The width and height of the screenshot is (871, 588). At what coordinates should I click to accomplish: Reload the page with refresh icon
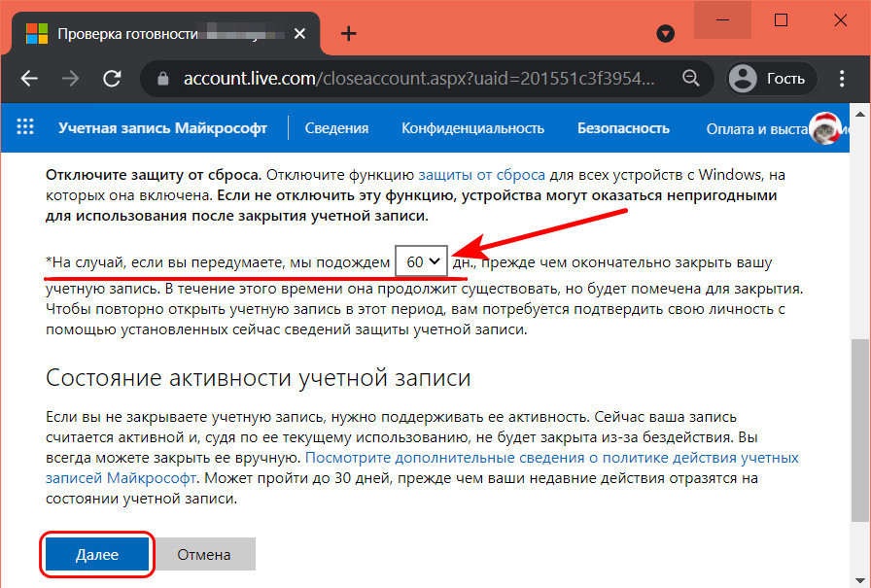(x=112, y=79)
